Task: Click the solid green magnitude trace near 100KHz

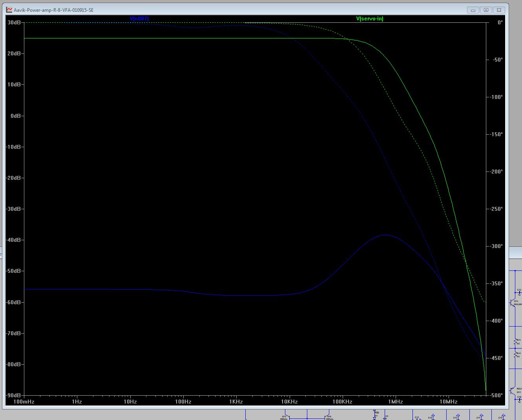Action: coord(342,38)
